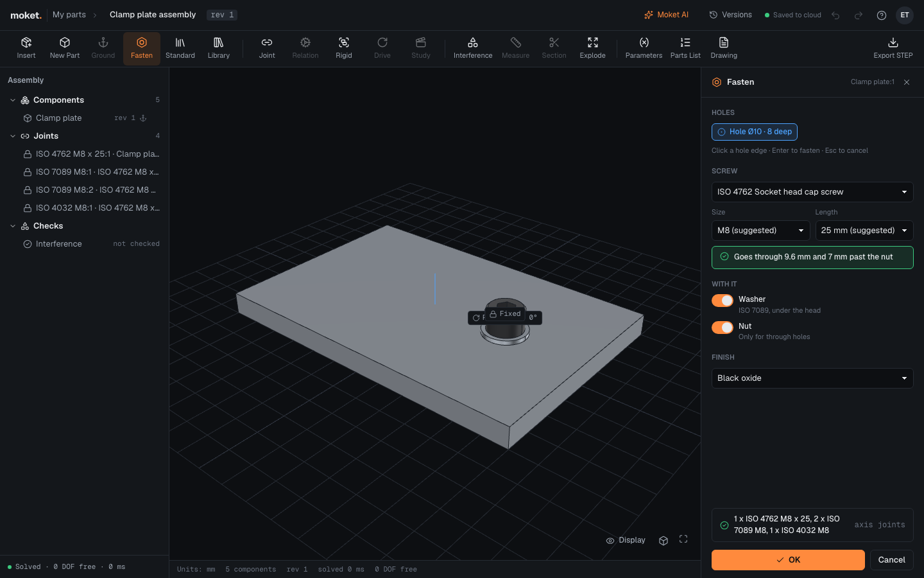Viewport: 924px width, 578px height.
Task: Open the Parameters tool
Action: pyautogui.click(x=644, y=48)
